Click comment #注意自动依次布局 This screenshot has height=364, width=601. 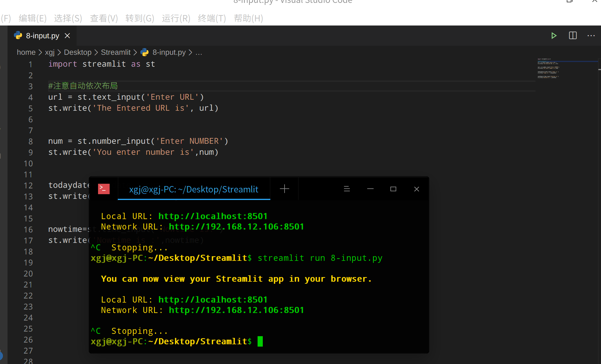(x=83, y=86)
